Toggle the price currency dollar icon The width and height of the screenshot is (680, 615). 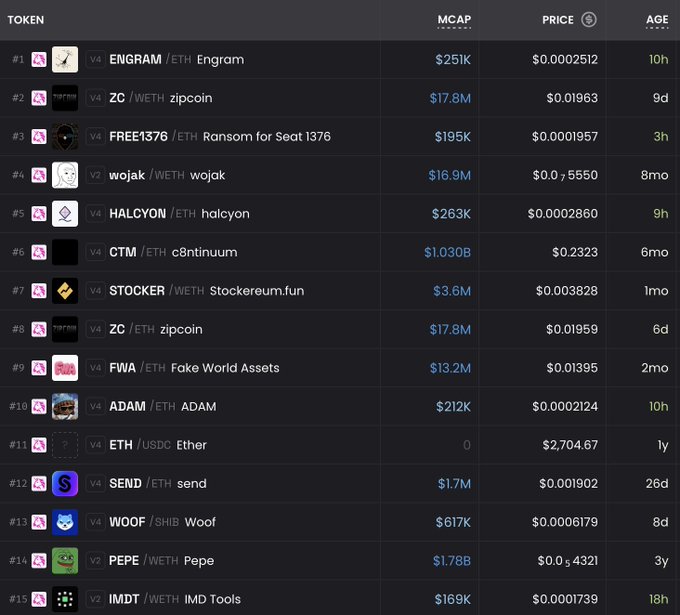coord(589,20)
